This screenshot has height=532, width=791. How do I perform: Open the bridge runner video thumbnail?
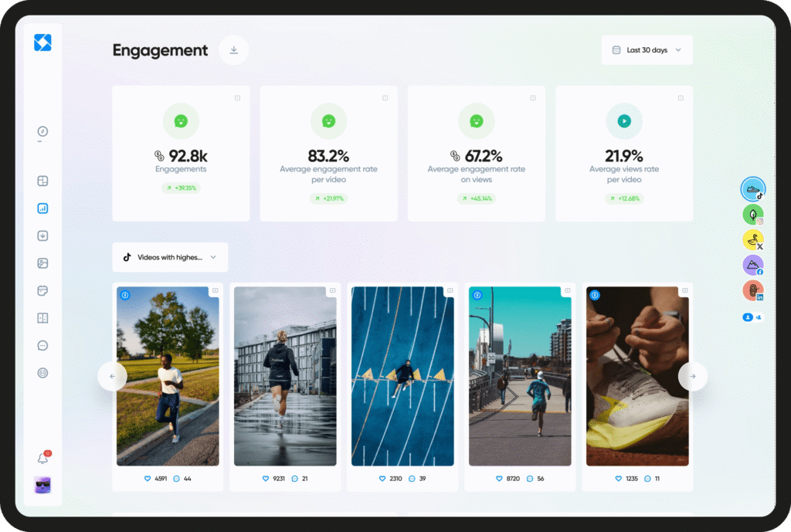tap(520, 376)
